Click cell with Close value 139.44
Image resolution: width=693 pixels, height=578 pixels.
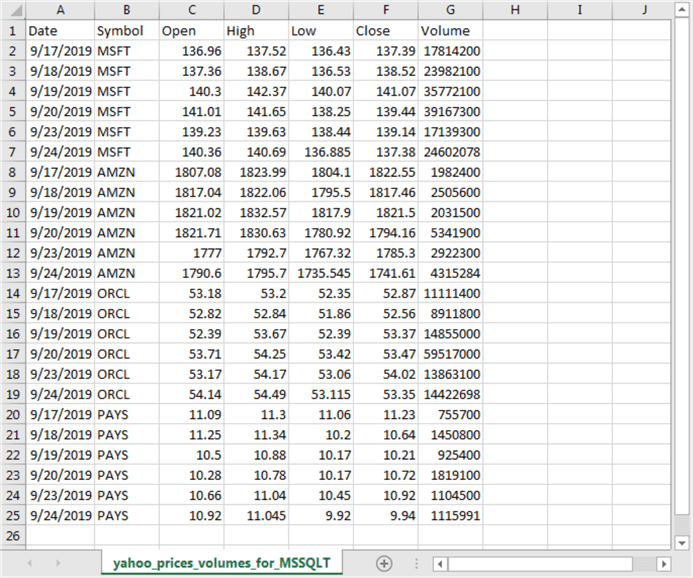pos(385,111)
